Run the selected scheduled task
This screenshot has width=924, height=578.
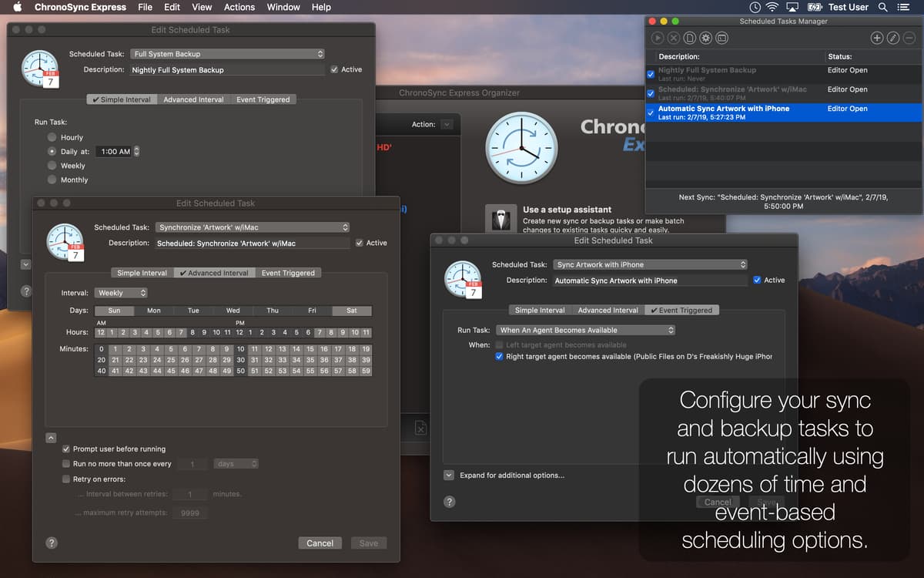tap(657, 37)
